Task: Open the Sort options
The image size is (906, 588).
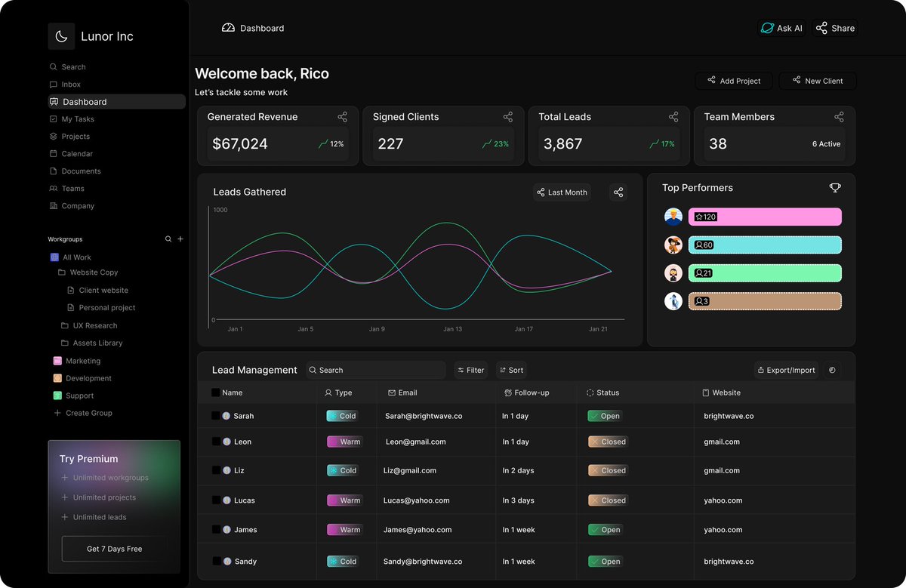Action: pyautogui.click(x=511, y=370)
